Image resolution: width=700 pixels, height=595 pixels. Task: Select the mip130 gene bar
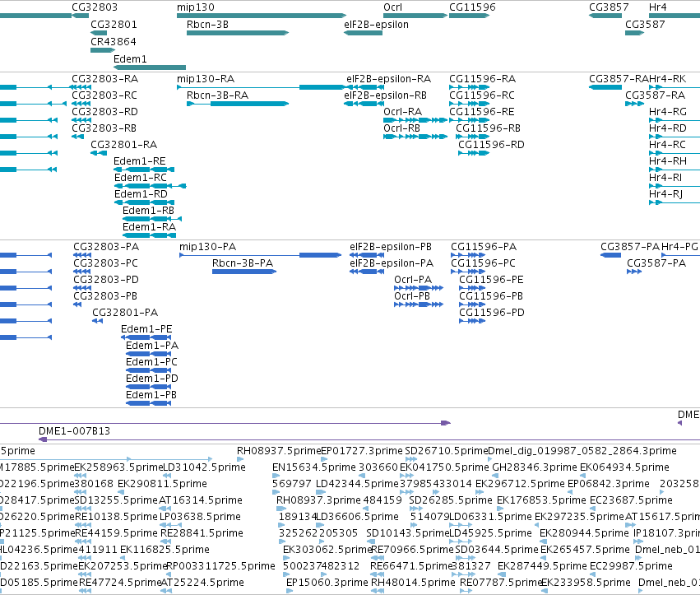point(261,16)
